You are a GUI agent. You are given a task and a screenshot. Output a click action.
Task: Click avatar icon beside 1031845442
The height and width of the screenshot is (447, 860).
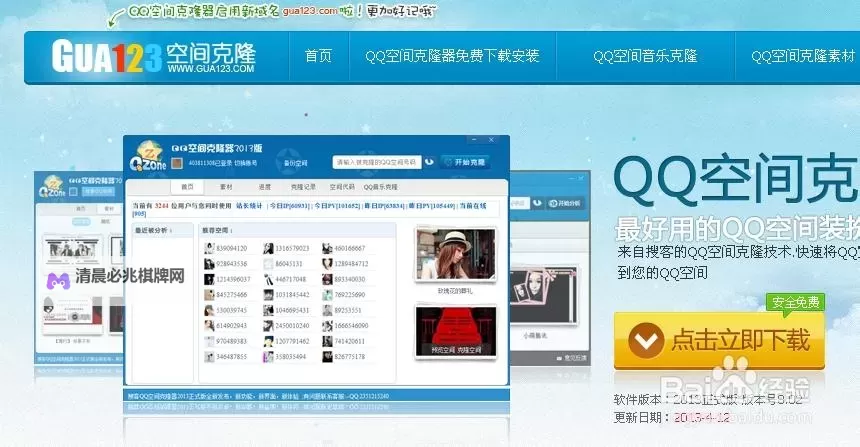(x=268, y=295)
